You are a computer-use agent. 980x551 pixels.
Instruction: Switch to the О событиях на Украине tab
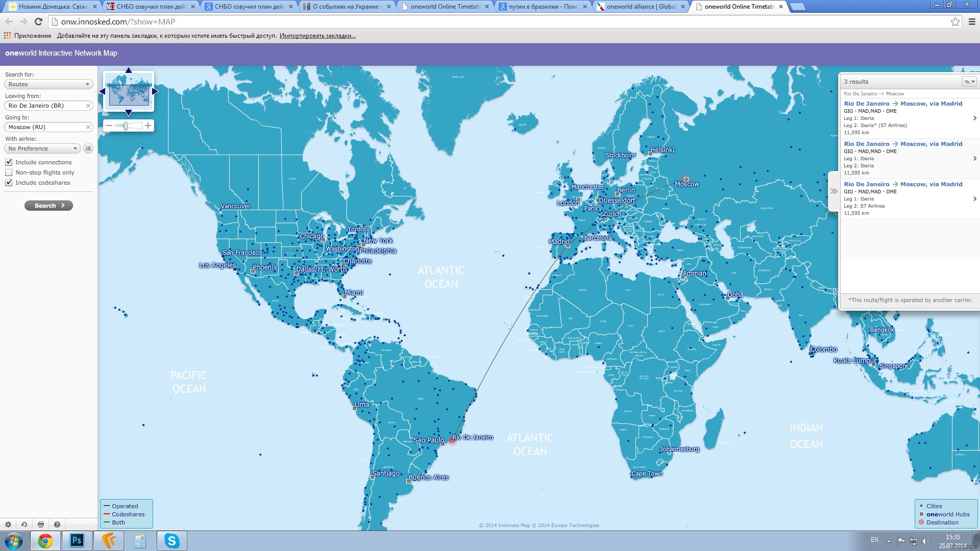[x=347, y=7]
